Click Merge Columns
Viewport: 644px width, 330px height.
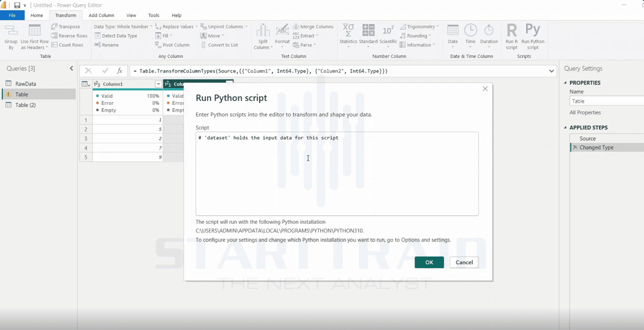click(313, 27)
